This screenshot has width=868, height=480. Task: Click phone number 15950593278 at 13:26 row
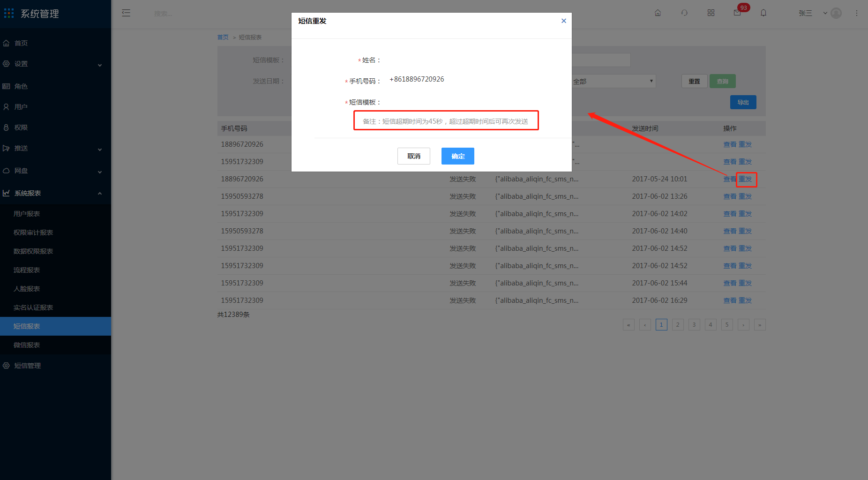pos(242,196)
